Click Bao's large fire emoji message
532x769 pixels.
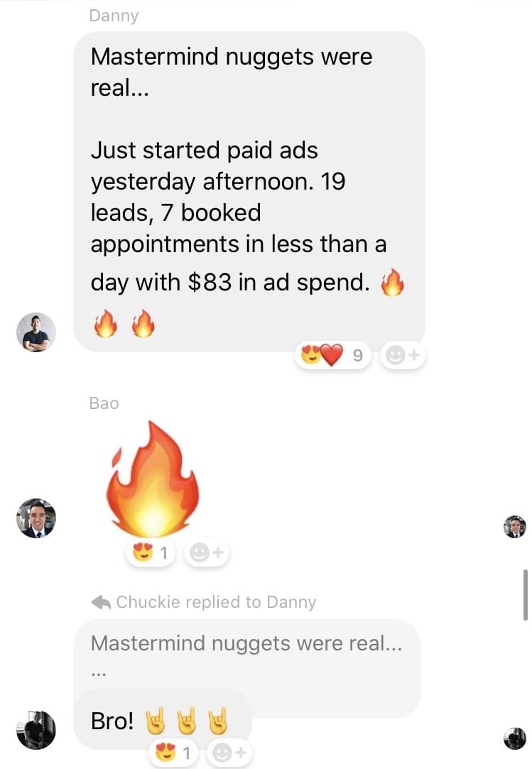[x=153, y=479]
